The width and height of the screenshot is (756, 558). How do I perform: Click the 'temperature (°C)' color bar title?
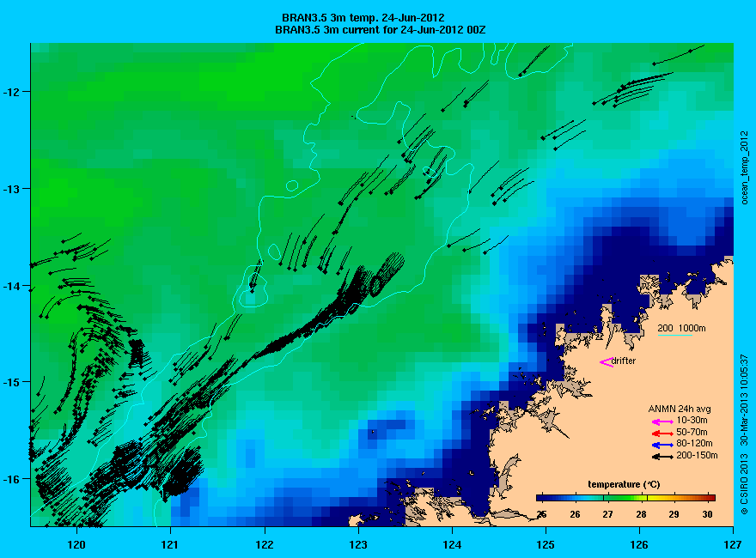624,484
